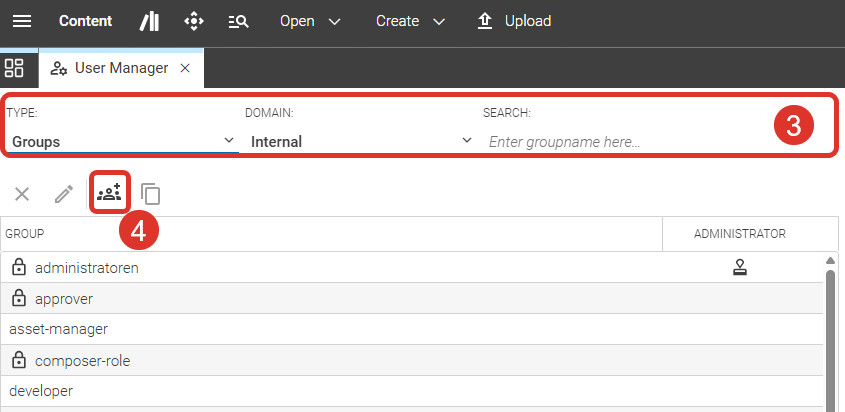Open the Type dropdown showing Groups
845x412 pixels.
click(120, 141)
